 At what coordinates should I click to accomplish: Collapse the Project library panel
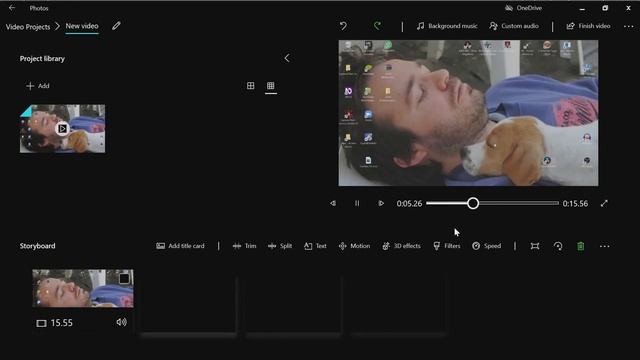(x=287, y=58)
